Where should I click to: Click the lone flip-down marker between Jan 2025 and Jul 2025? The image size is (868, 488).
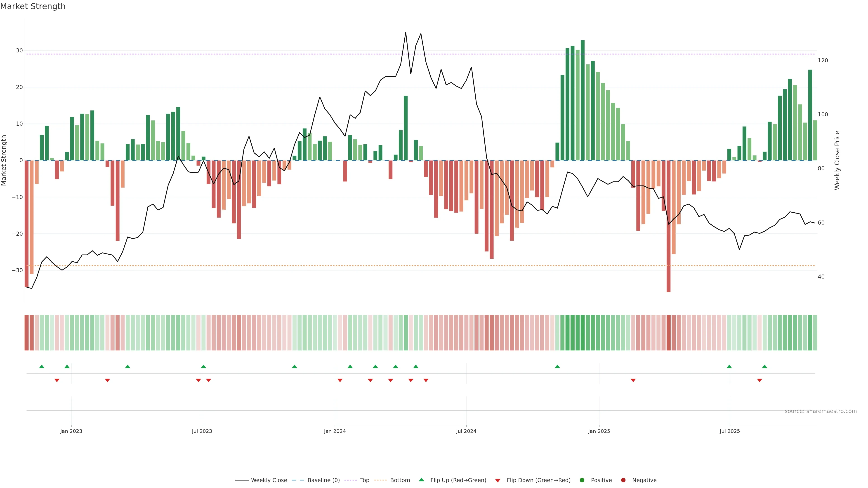click(633, 380)
